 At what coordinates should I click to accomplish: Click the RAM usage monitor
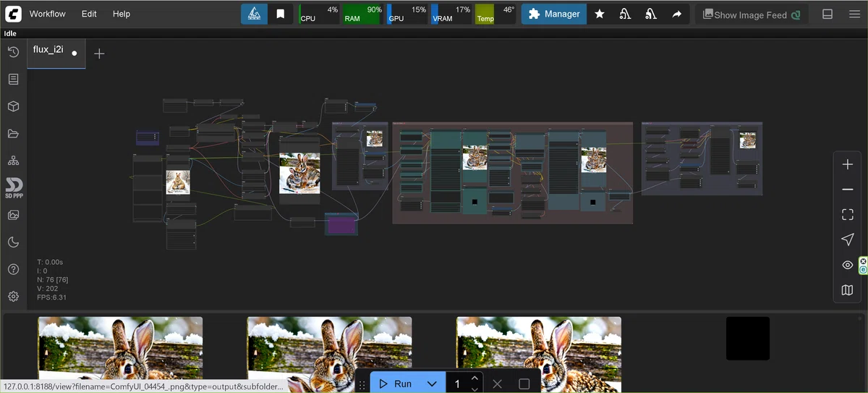pyautogui.click(x=363, y=14)
